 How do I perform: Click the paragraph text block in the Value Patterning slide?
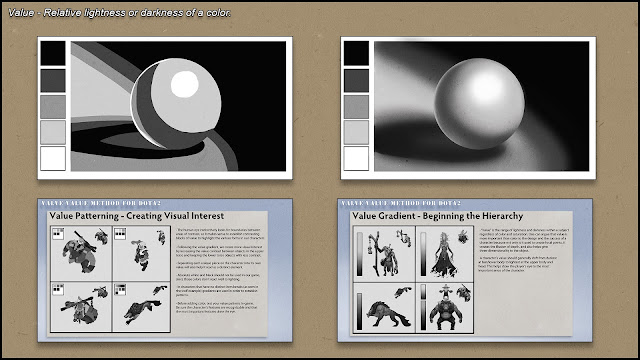coord(220,271)
